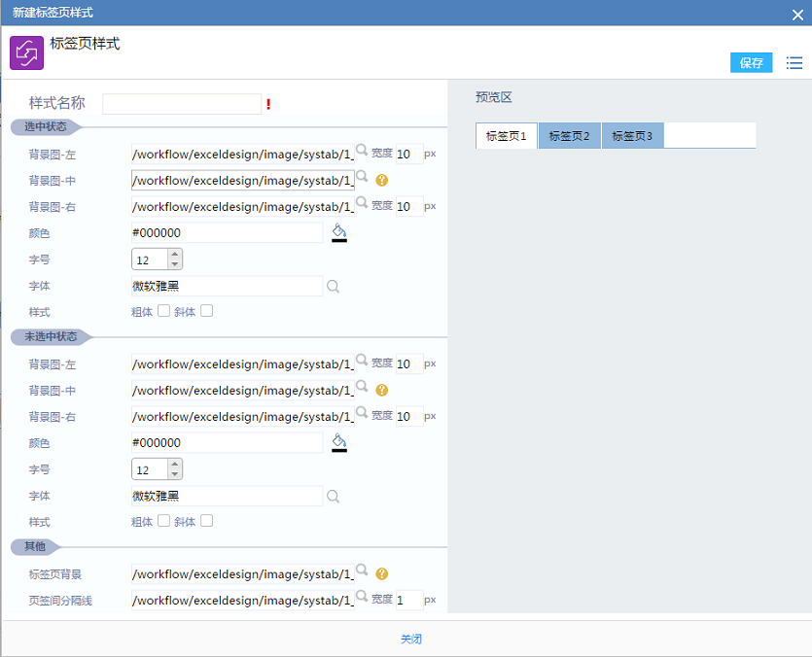This screenshot has height=657, width=812.
Task: Switch to 标签页2 in the preview
Action: tap(570, 136)
